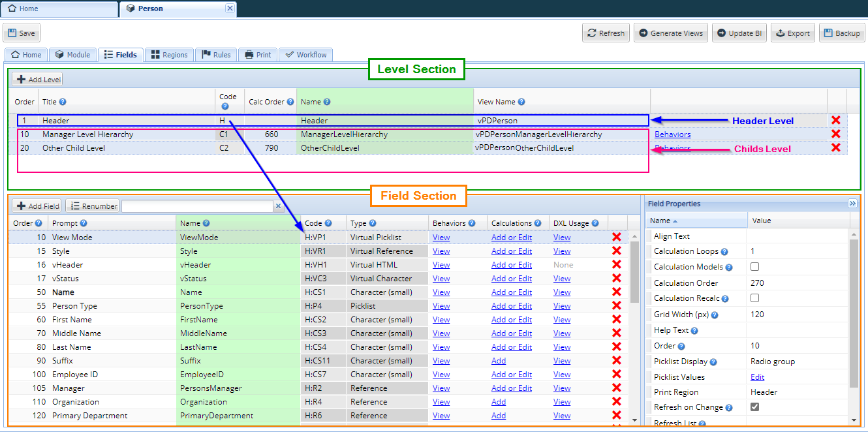
Task: Click the Renumber button
Action: (92, 206)
